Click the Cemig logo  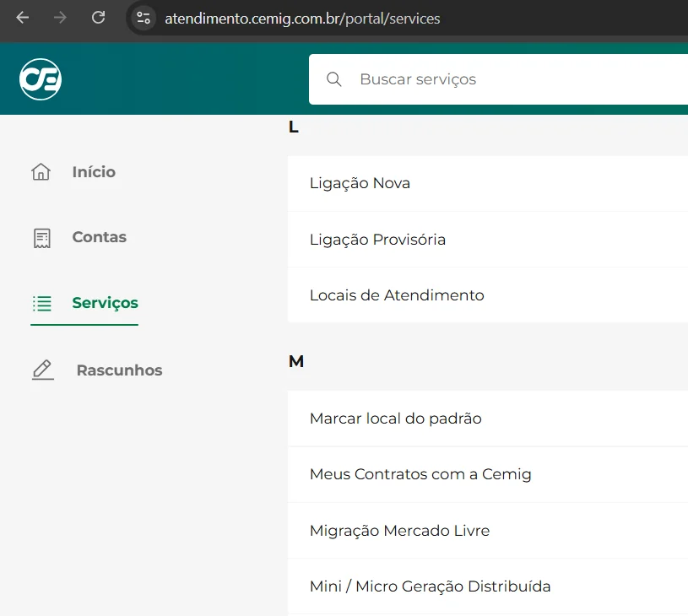click(x=41, y=79)
